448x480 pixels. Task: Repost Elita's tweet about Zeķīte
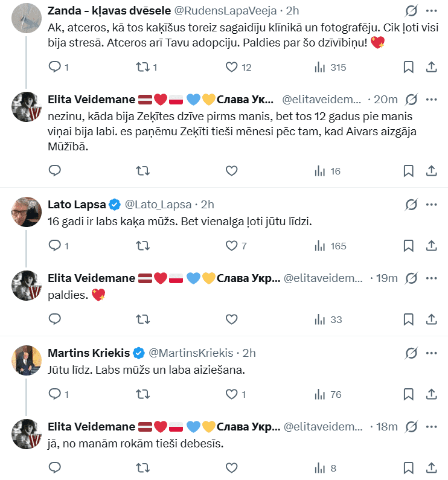pos(143,171)
